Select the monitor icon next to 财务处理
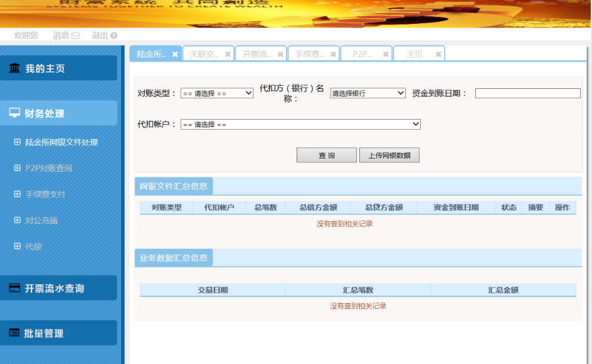 click(14, 112)
